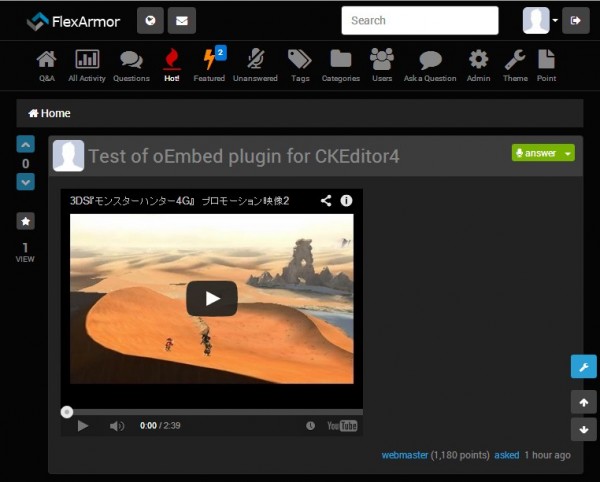600x482 pixels.
Task: Open the Categories navigation item
Action: point(341,64)
